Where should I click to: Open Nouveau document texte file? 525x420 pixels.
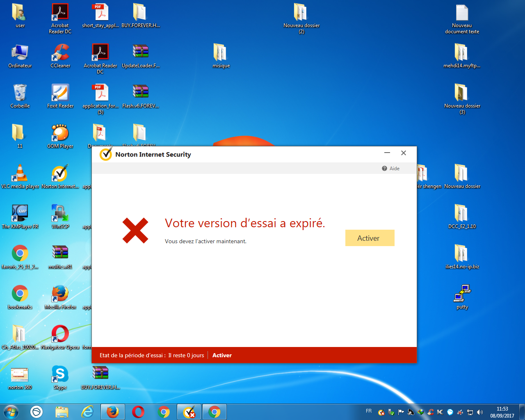[x=462, y=18]
